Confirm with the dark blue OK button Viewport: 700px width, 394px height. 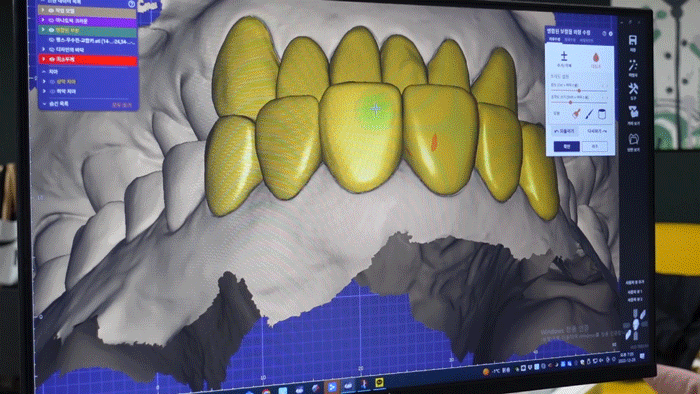click(567, 146)
